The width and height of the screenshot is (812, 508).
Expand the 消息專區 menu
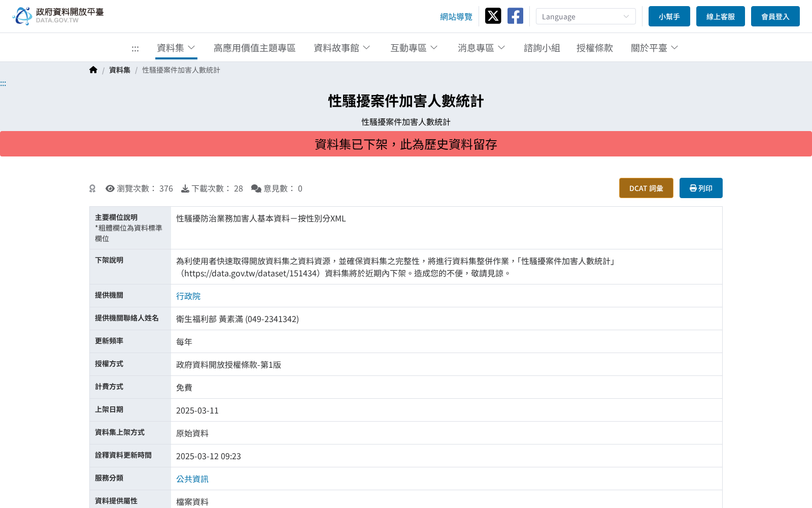pyautogui.click(x=482, y=48)
